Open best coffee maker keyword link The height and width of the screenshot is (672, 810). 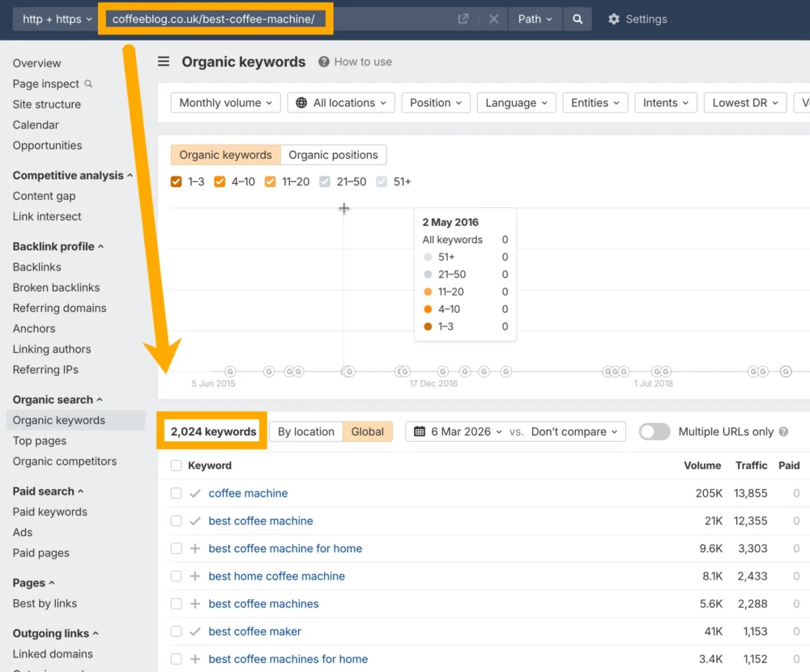pos(254,632)
